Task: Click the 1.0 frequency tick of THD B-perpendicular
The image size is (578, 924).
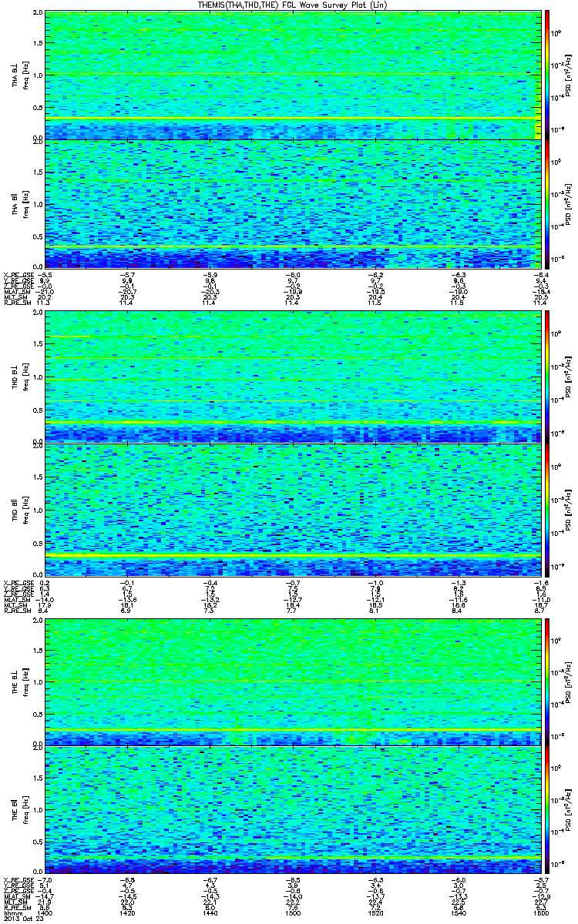Action: pyautogui.click(x=38, y=378)
